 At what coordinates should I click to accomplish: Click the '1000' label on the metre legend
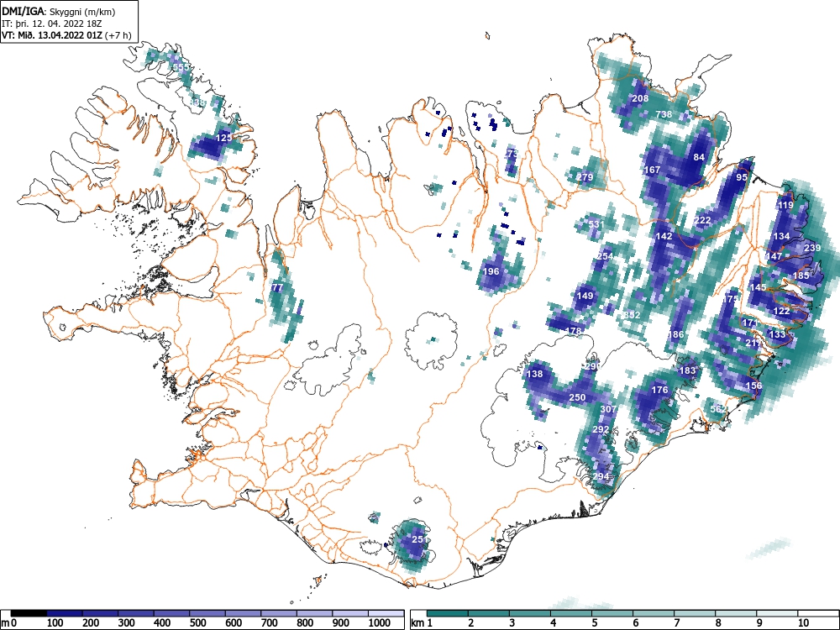tap(380, 623)
